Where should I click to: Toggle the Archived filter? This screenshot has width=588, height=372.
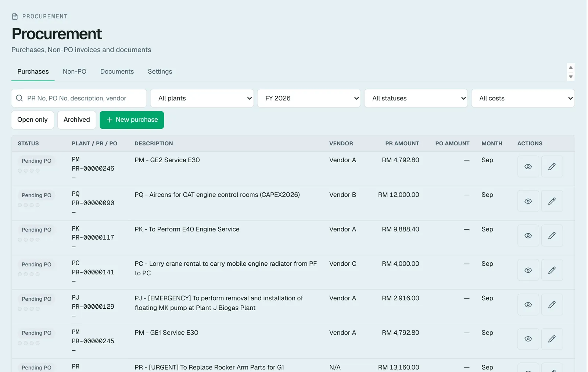pos(76,120)
